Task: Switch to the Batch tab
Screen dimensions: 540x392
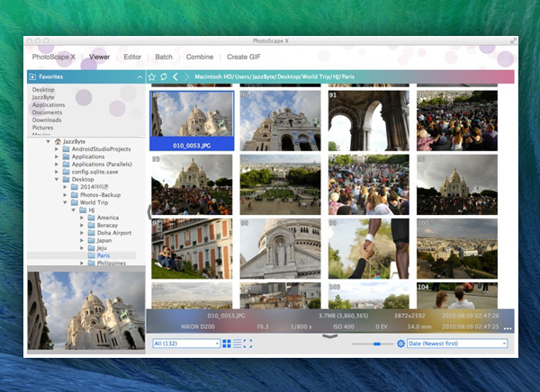Action: click(x=164, y=58)
